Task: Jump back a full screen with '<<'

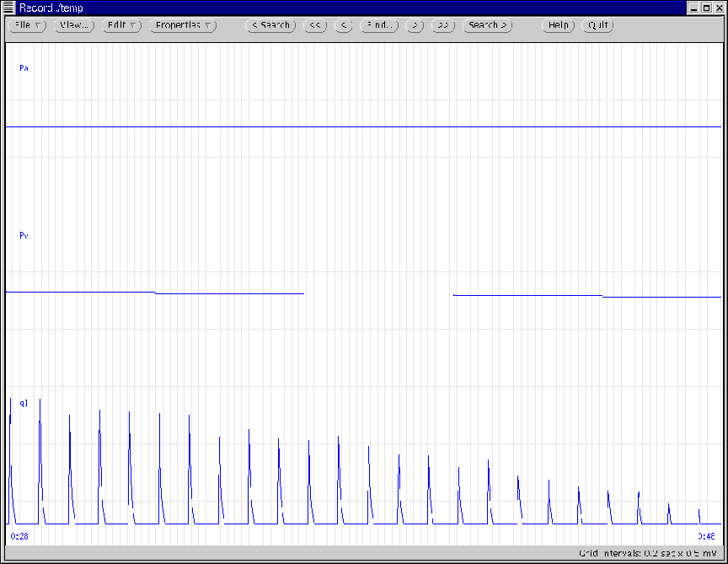Action: click(315, 25)
